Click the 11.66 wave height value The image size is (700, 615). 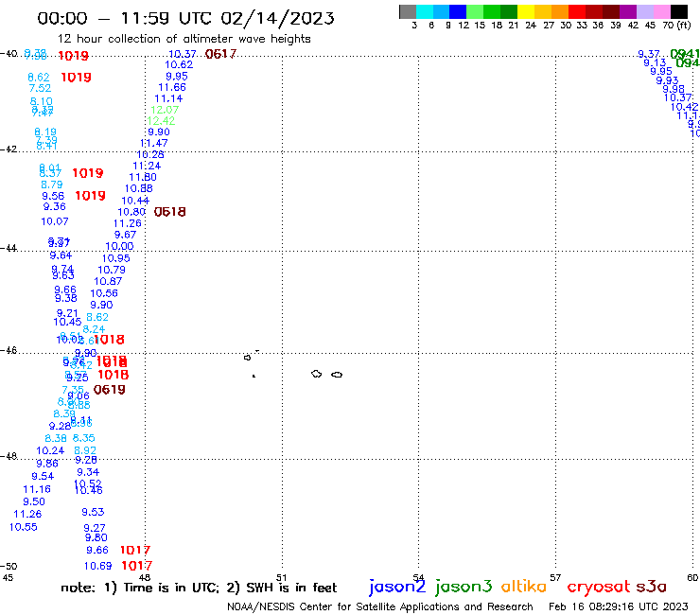[x=172, y=88]
